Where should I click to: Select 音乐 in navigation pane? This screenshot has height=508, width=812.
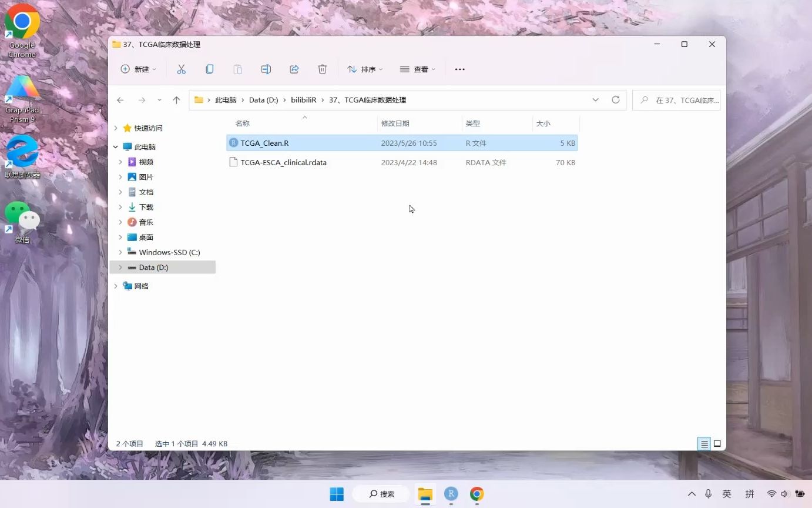(x=146, y=222)
